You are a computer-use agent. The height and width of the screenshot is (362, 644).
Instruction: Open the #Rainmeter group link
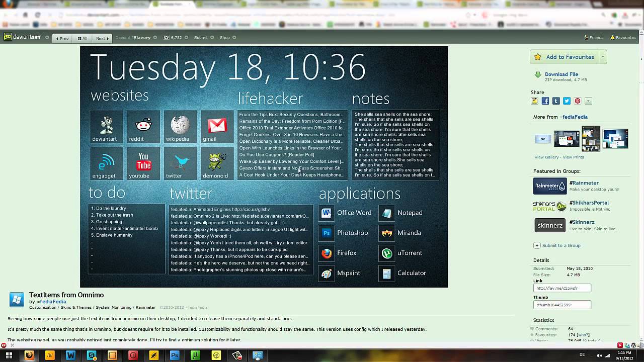pos(584,183)
